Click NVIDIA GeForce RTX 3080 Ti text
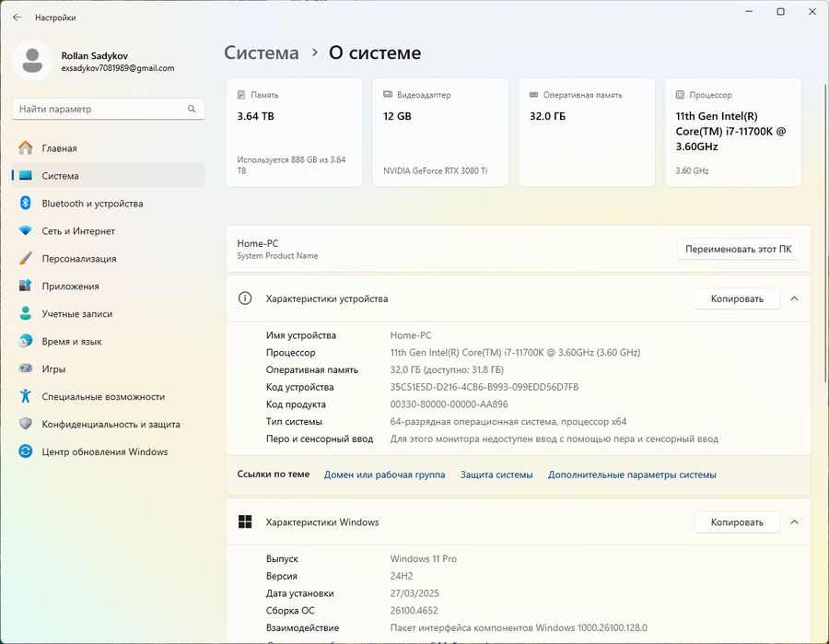This screenshot has width=829, height=644. 435,170
